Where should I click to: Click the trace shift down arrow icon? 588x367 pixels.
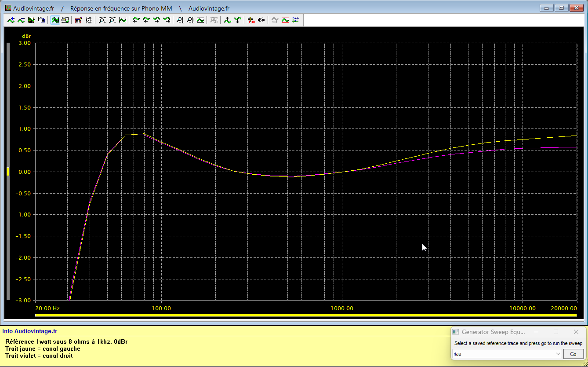point(238,20)
